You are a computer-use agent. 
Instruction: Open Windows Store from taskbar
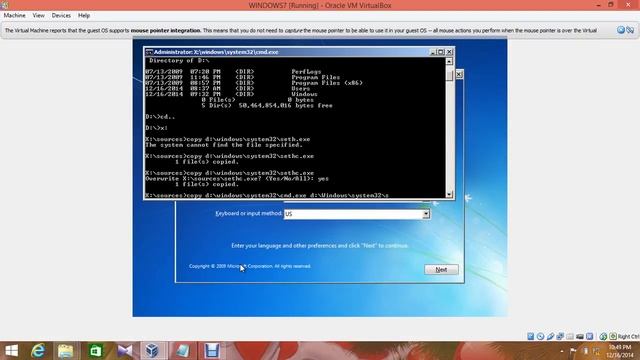(x=96, y=351)
